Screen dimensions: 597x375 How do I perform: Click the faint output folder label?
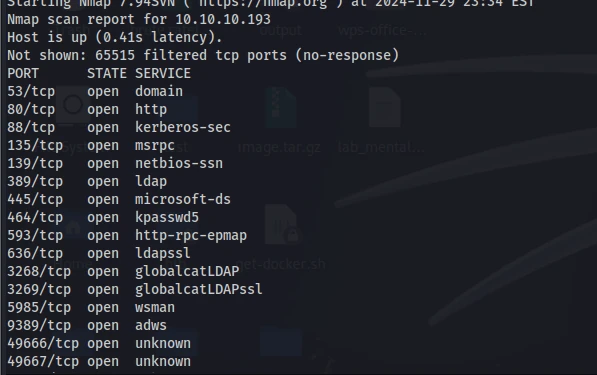281,30
